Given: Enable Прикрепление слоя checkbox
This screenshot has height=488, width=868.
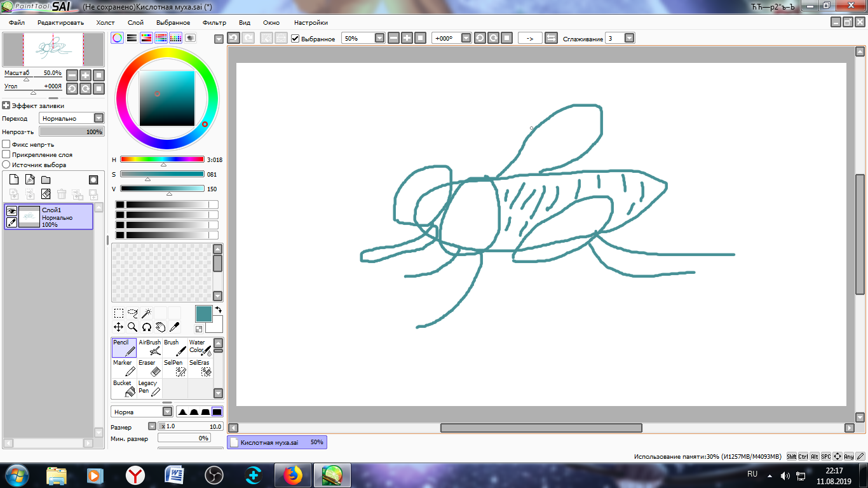Looking at the screenshot, I should (x=6, y=154).
